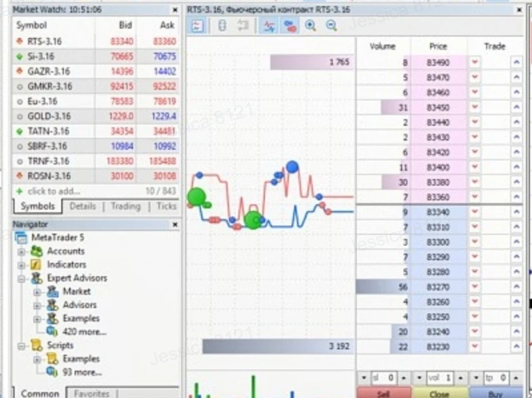Expand the Advisors tree node
Viewport: 532px width, 398px height.
click(37, 305)
